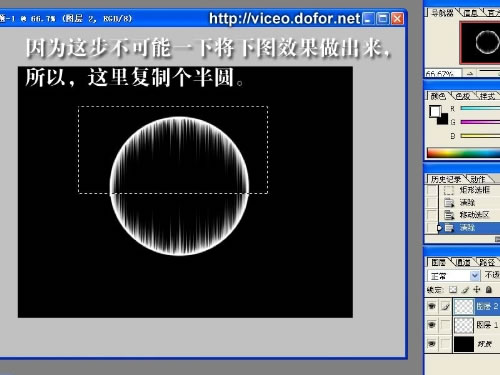Image resolution: width=500 pixels, height=375 pixels.
Task: Set history brush source for 移动选区
Action: coord(432,215)
